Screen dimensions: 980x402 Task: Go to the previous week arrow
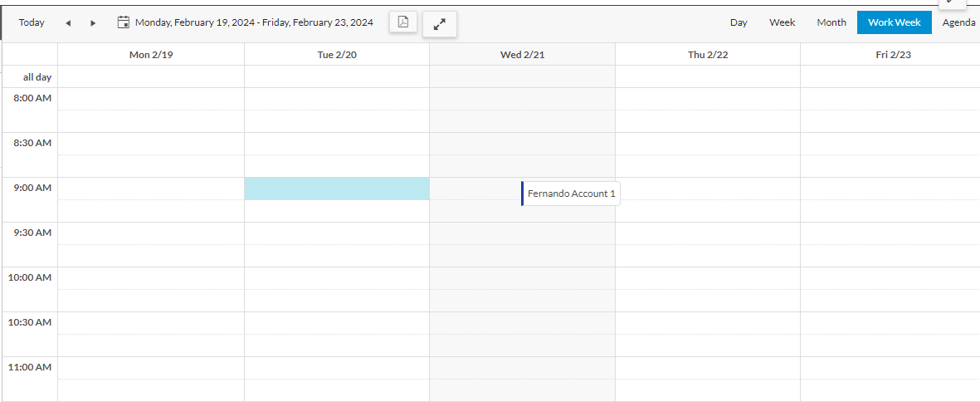tap(68, 23)
